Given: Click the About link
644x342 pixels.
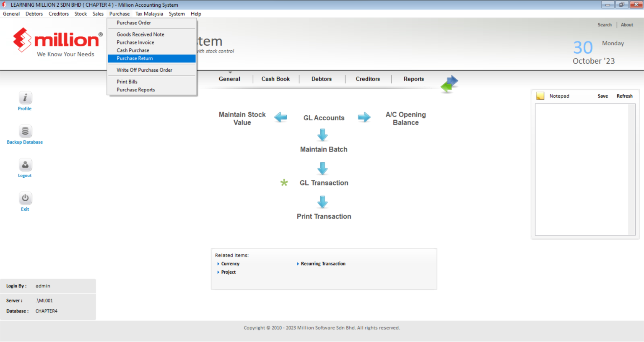Looking at the screenshot, I should 627,25.
